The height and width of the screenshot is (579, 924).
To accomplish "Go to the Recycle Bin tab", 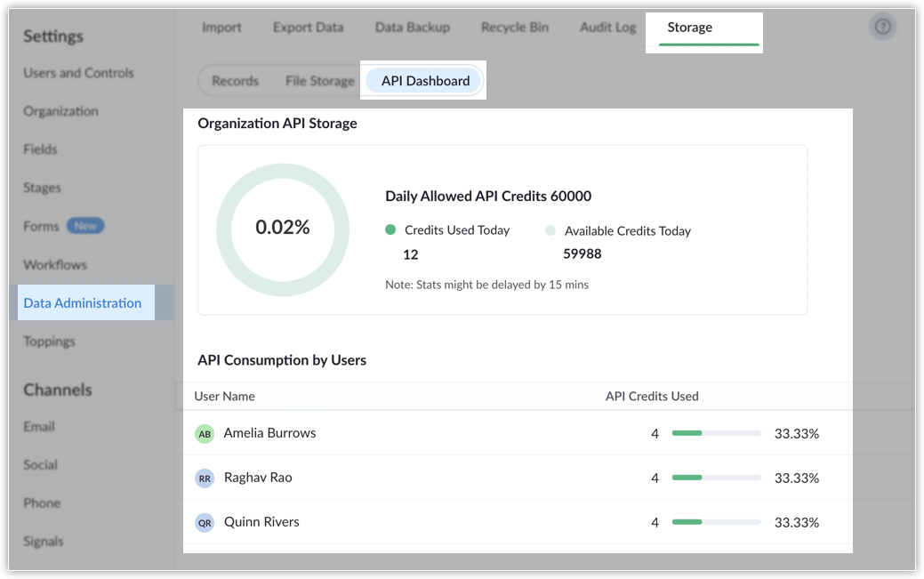I will pos(514,27).
